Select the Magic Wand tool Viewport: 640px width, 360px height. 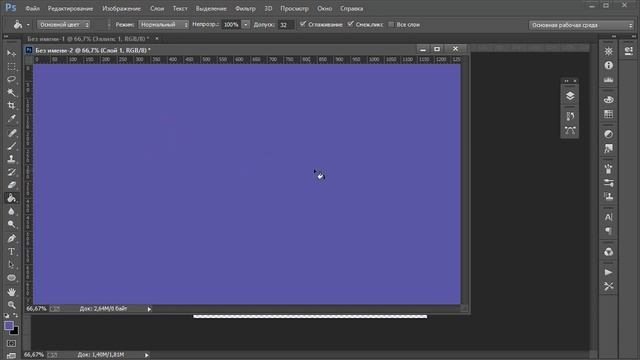coord(11,93)
